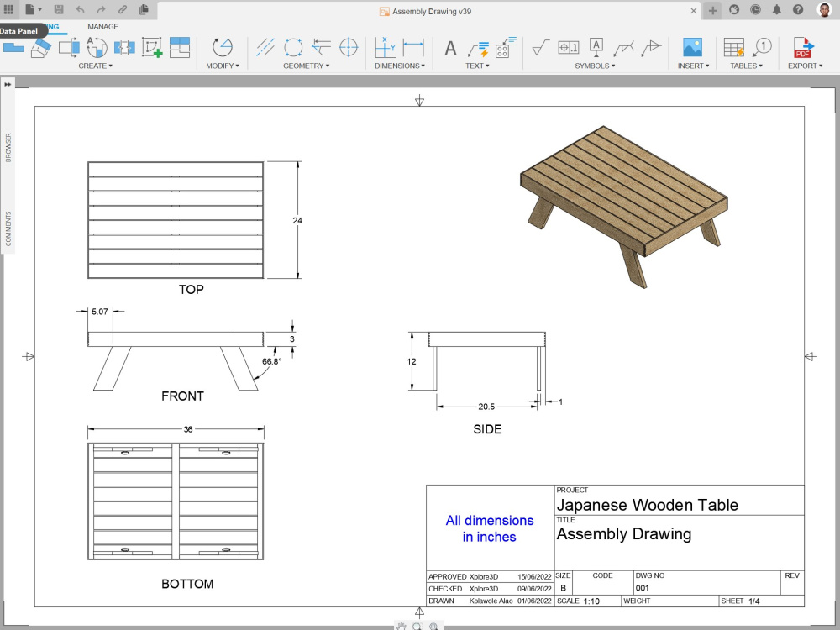Select the Surface Texture symbol tool
This screenshot has width=840, height=630.
[540, 48]
